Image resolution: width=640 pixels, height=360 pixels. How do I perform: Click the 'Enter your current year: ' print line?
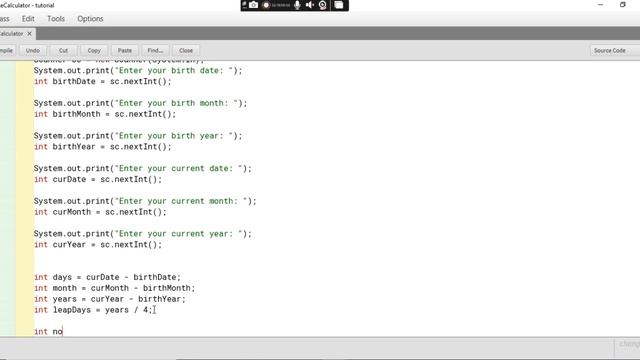(x=143, y=233)
